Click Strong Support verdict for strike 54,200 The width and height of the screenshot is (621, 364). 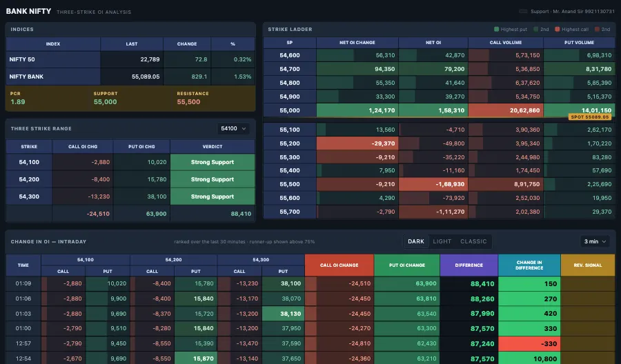(213, 179)
